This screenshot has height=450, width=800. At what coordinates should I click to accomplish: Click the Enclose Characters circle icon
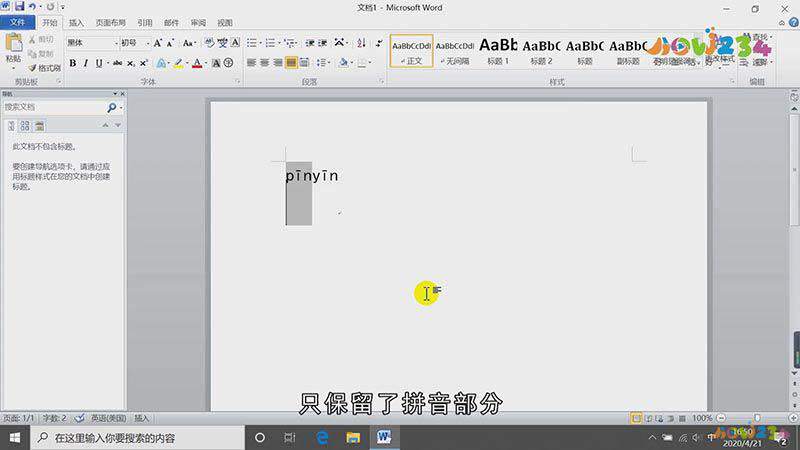[229, 63]
